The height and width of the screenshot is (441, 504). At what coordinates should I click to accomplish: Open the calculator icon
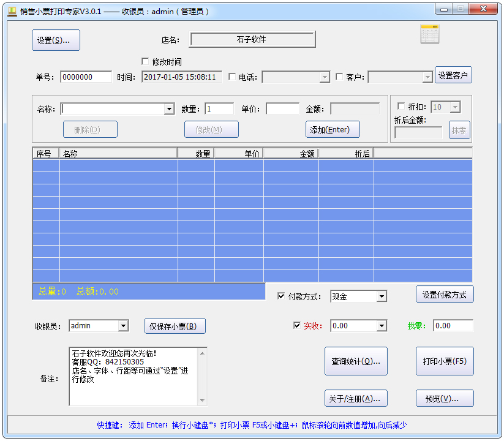[429, 34]
